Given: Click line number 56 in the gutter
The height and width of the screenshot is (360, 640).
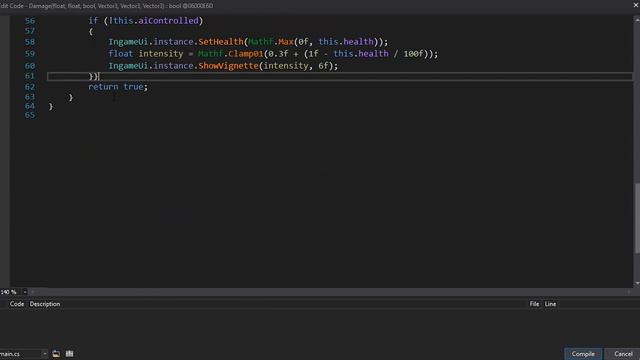Looking at the screenshot, I should [30, 21].
